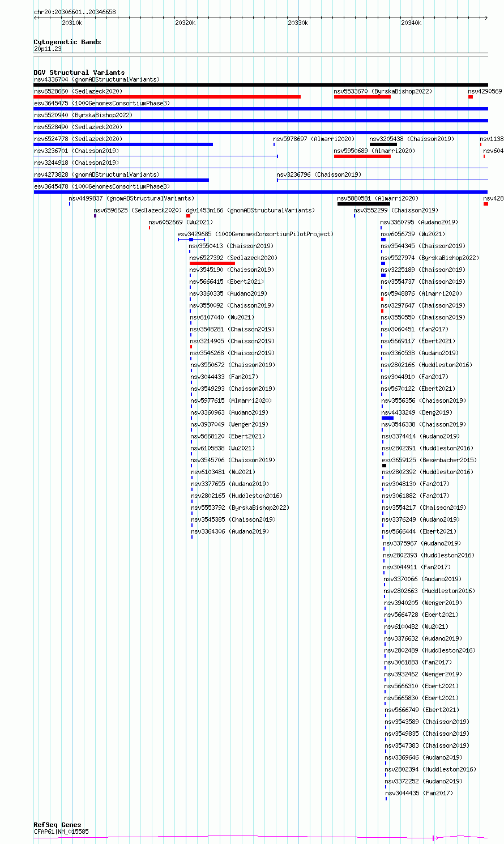Viewport: 504px width, 844px height.
Task: Click the nsv6107440 Wu2021 label
Action: pos(222,317)
